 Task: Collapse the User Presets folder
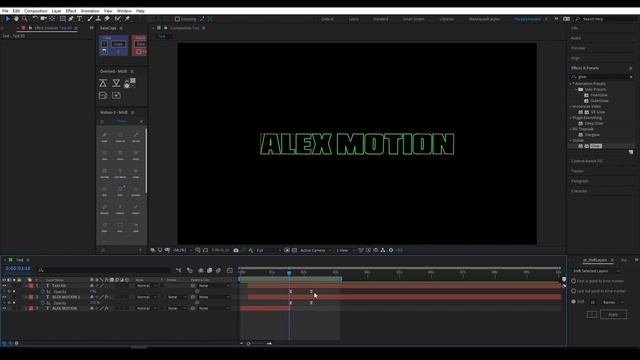point(576,89)
